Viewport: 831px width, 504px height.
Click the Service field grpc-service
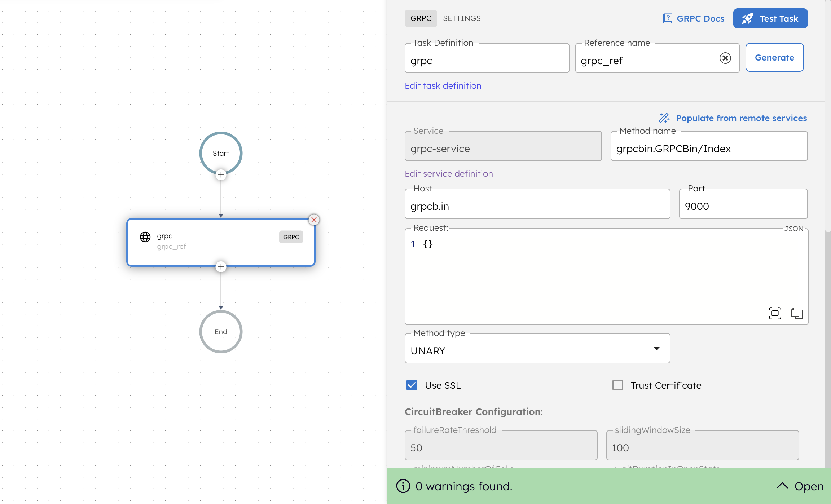[x=503, y=146]
